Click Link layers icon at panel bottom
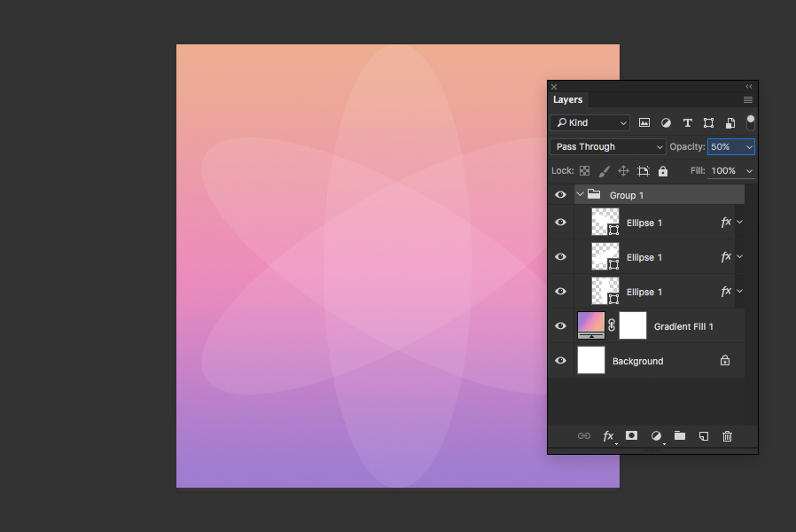The width and height of the screenshot is (796, 532). click(584, 436)
